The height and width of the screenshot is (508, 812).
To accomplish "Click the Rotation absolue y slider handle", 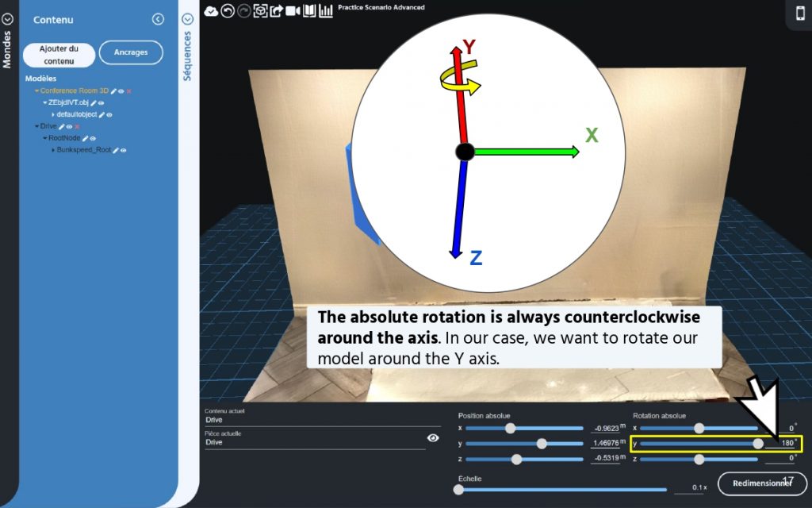I will click(x=758, y=444).
